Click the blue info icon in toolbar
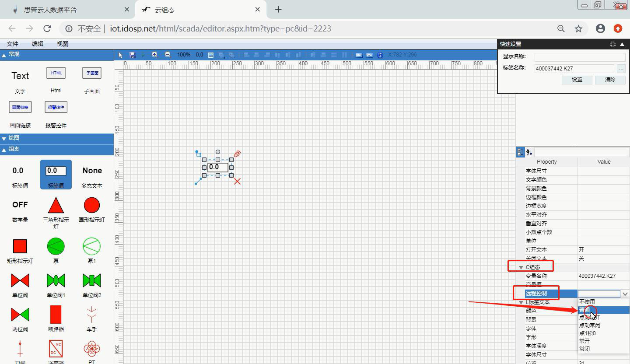This screenshot has width=630, height=364. (380, 55)
